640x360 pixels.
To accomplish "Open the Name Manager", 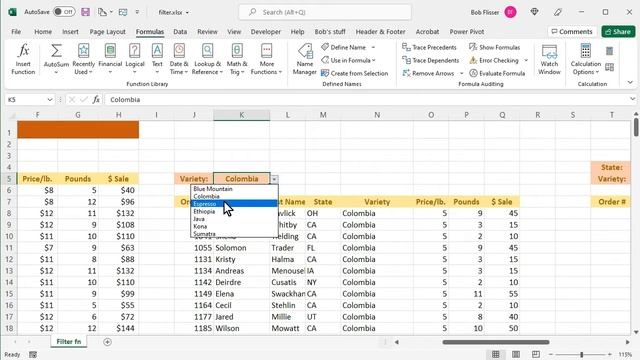I will point(304,59).
